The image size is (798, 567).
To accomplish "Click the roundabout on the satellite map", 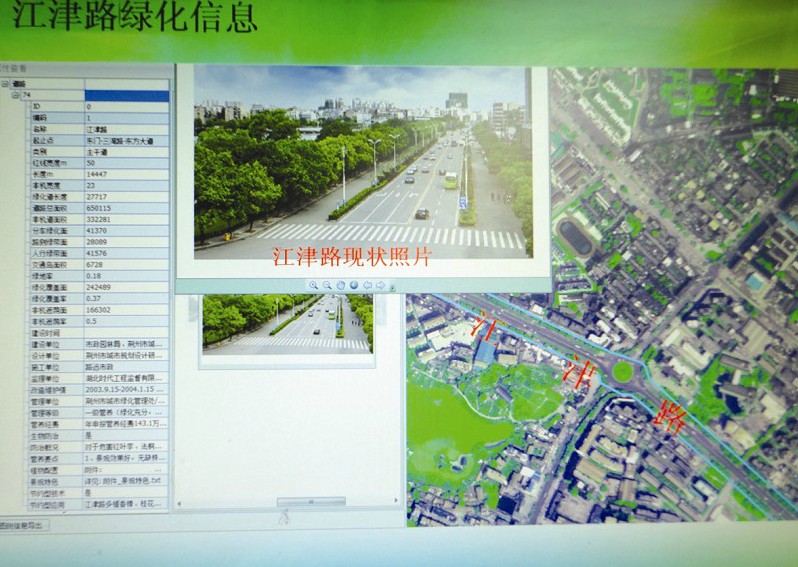I will (x=623, y=372).
